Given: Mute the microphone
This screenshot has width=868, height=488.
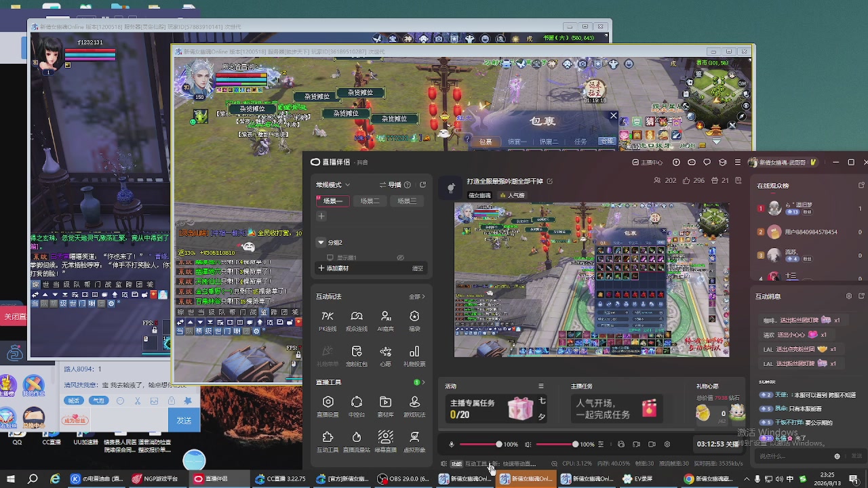Looking at the screenshot, I should 452,445.
